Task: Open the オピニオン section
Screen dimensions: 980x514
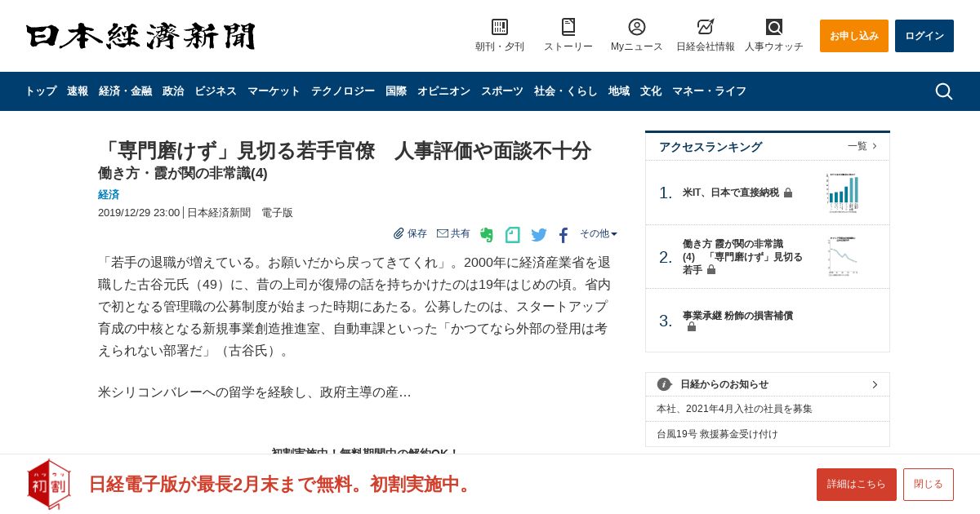Action: click(443, 91)
